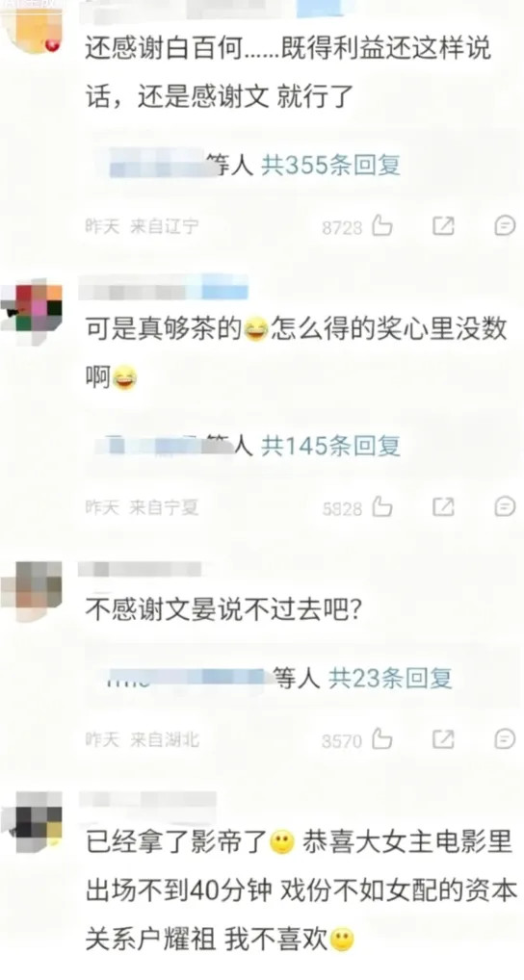
Task: Reply to the comment from 宁夏
Action: (x=505, y=507)
